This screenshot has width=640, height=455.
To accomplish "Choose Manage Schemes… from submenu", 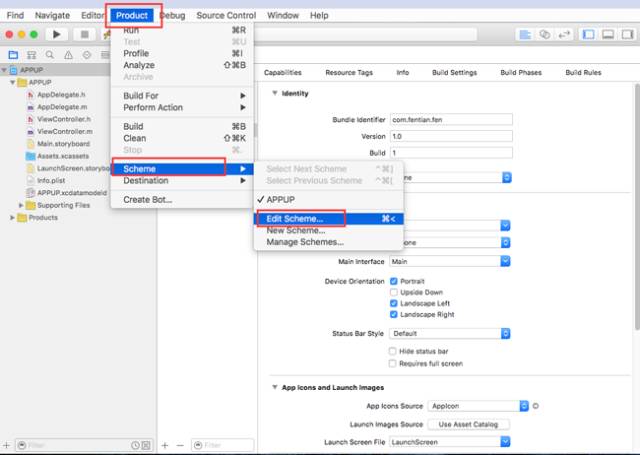I will [329, 242].
